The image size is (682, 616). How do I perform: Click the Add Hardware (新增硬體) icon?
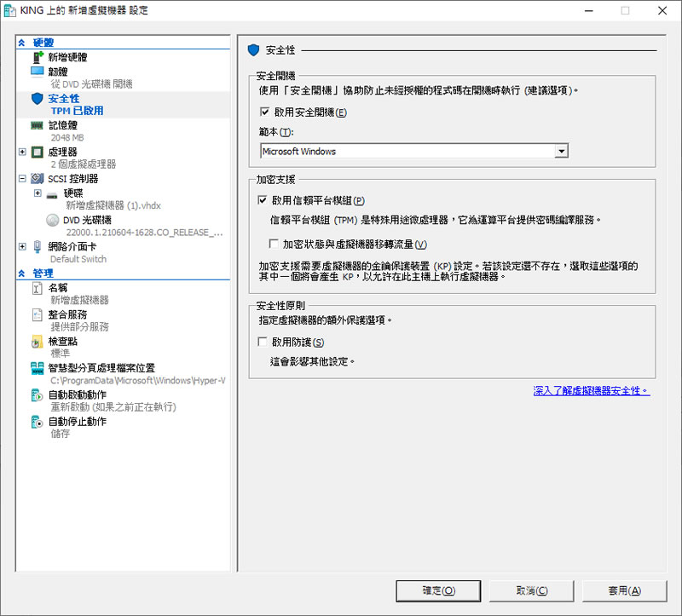38,57
